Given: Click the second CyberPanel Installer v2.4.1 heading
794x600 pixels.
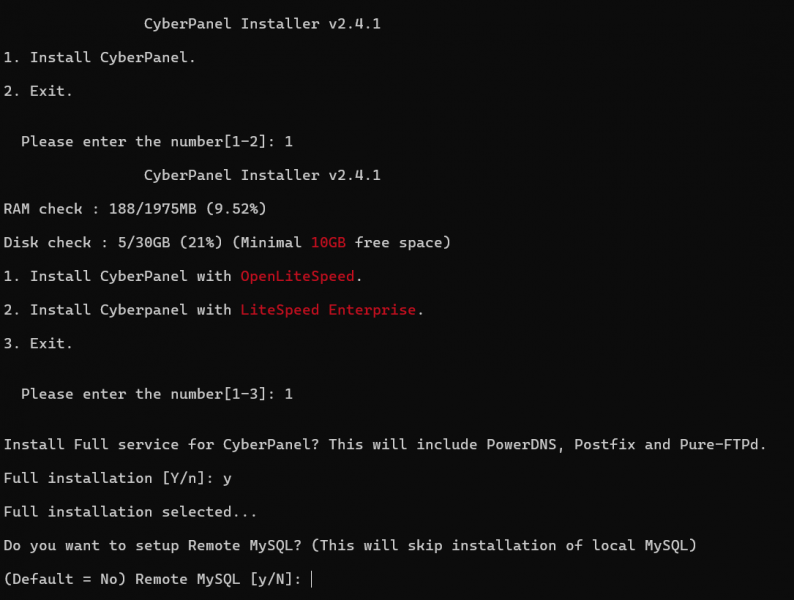Looking at the screenshot, I should [262, 175].
